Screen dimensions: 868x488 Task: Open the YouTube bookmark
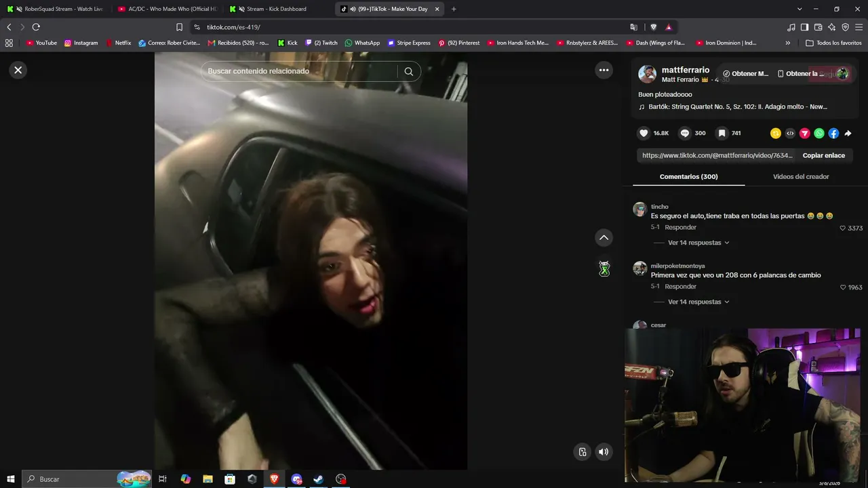(41, 43)
